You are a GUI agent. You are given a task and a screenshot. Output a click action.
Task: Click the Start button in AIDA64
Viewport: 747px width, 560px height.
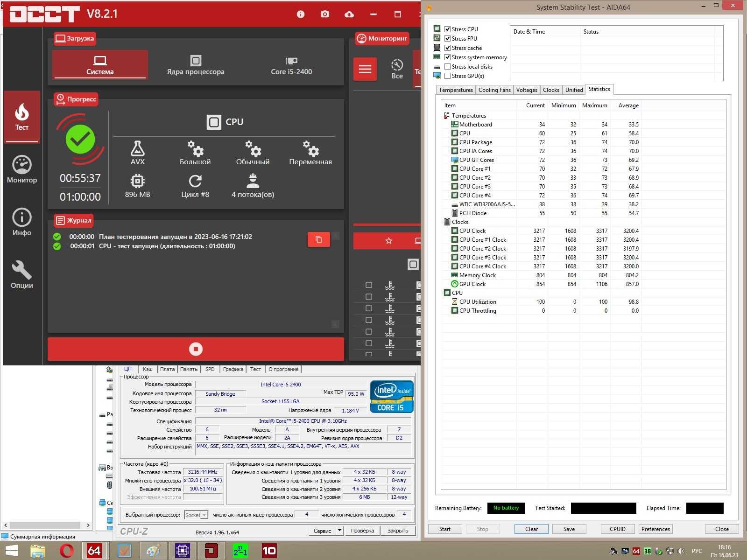[445, 529]
